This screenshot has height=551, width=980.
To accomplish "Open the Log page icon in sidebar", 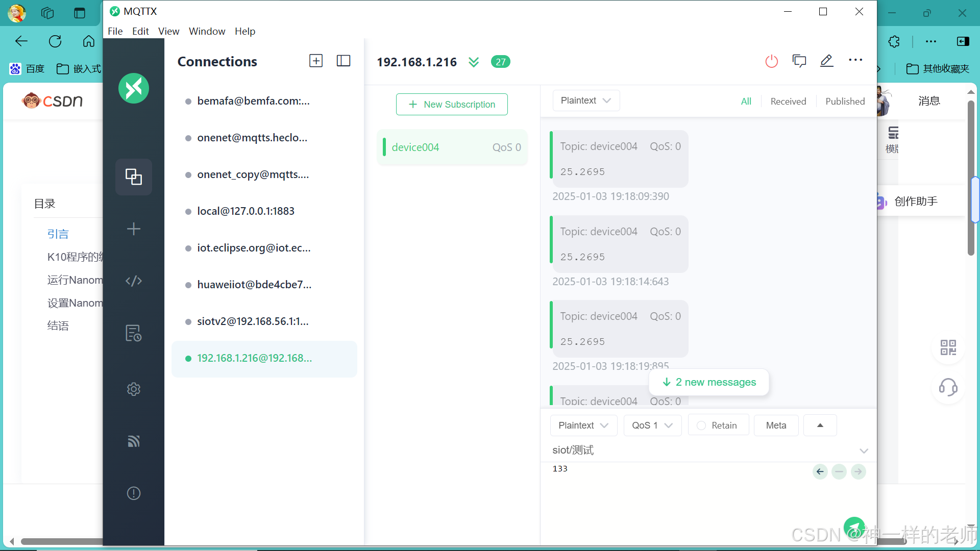I will (134, 333).
